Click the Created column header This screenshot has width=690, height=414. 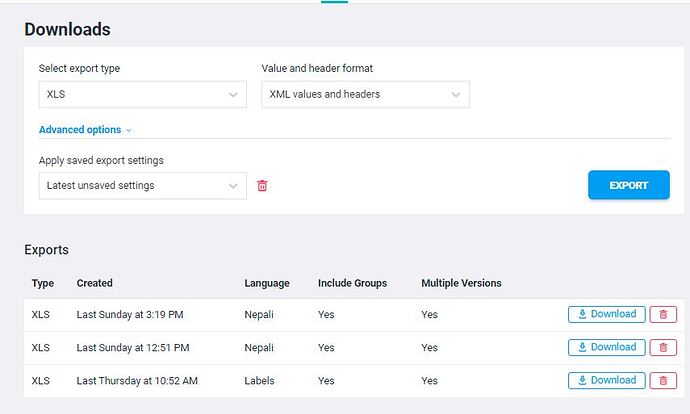[95, 283]
